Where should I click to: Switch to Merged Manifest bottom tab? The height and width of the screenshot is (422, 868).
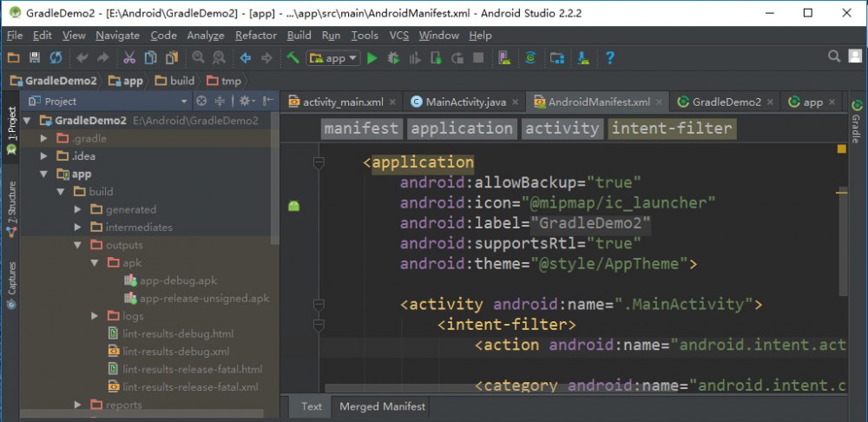point(383,406)
